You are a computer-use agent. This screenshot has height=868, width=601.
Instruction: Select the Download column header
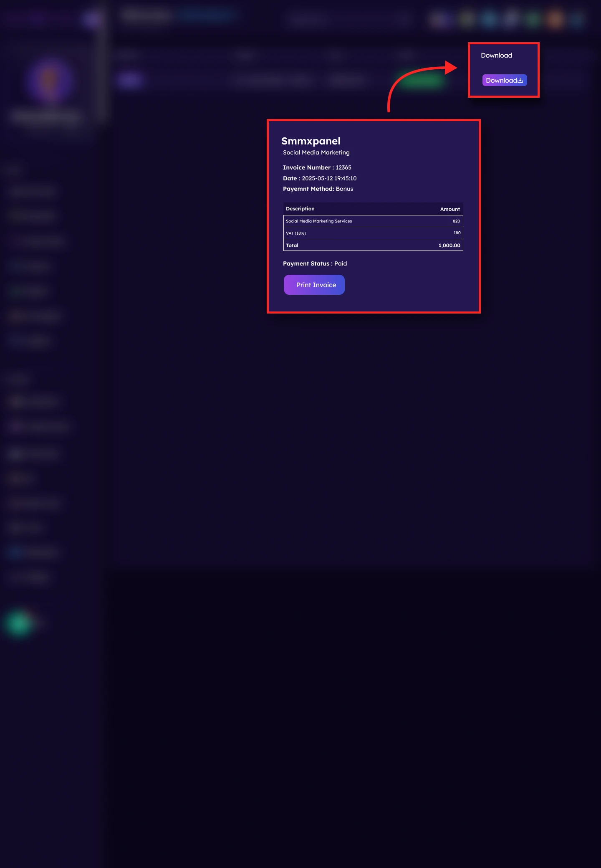pyautogui.click(x=496, y=55)
